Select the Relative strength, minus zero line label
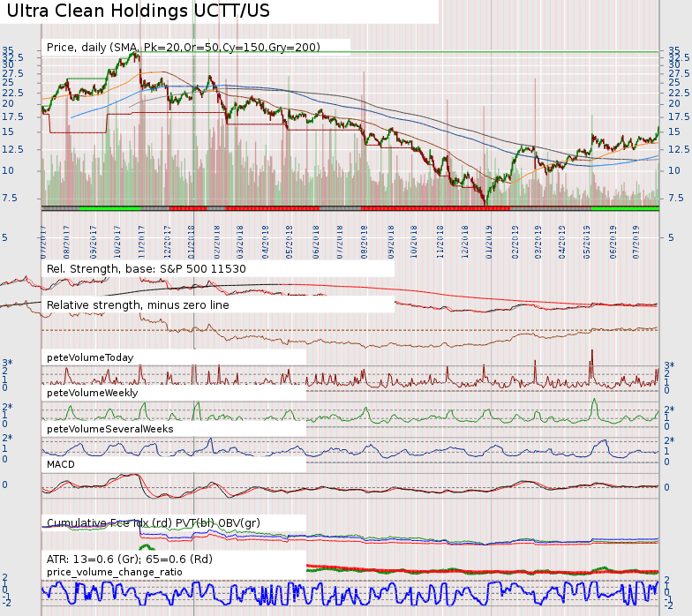This screenshot has width=692, height=616. [138, 305]
